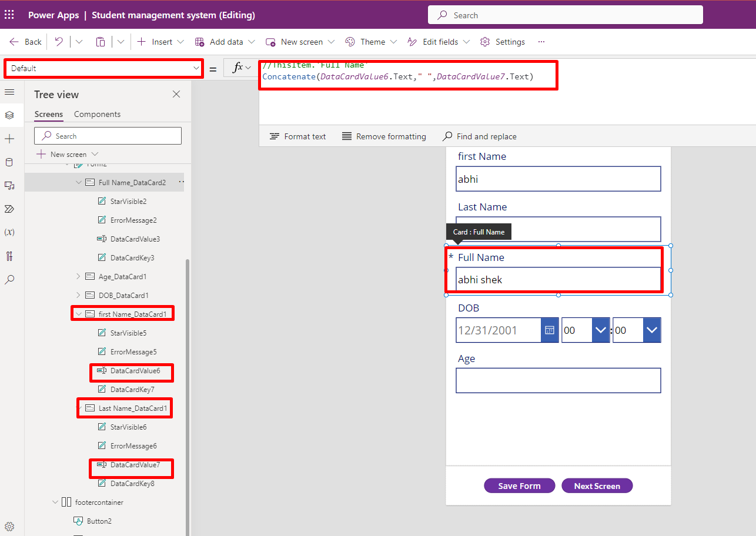Select DataCardKey3 in the tree
Image resolution: width=756 pixels, height=536 pixels.
tap(132, 258)
